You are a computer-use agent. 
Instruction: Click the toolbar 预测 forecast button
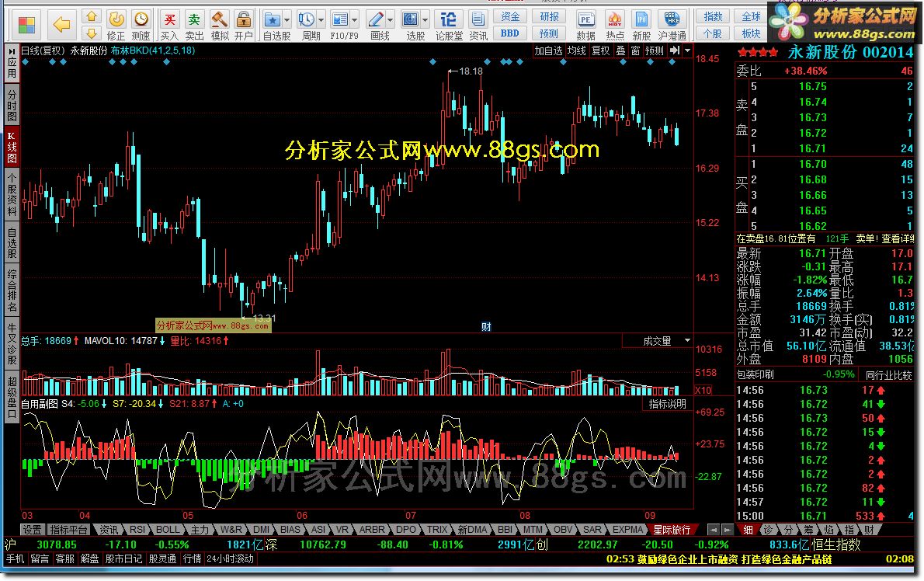(x=549, y=33)
